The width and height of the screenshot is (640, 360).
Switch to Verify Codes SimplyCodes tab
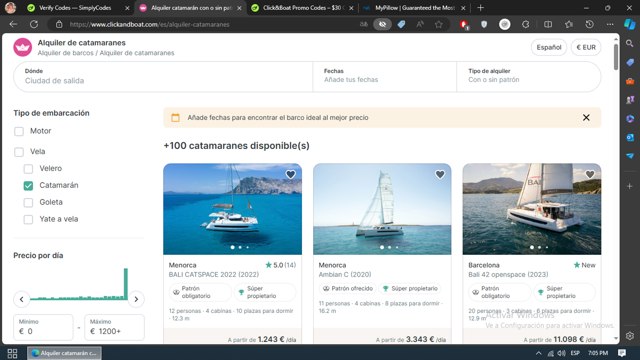(x=75, y=8)
